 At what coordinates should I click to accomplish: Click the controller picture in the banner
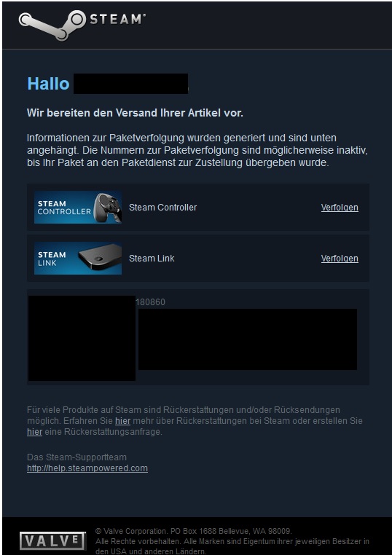click(108, 208)
